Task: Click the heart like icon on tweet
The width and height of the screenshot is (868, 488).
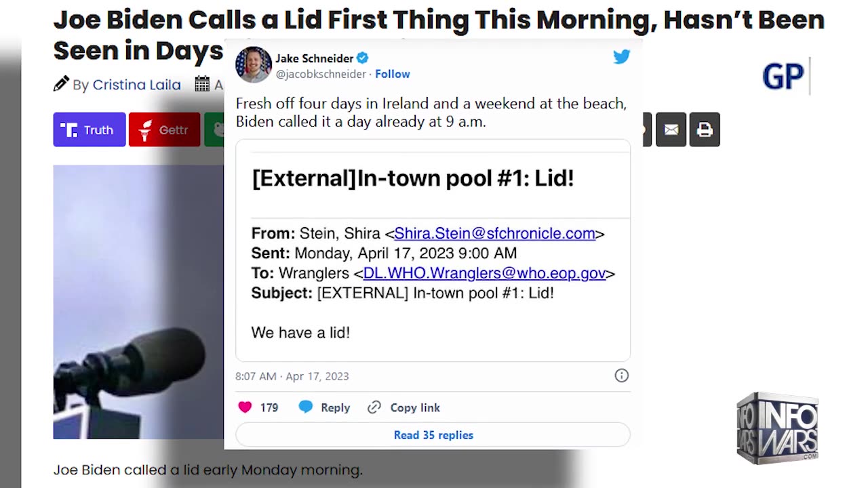Action: (245, 407)
